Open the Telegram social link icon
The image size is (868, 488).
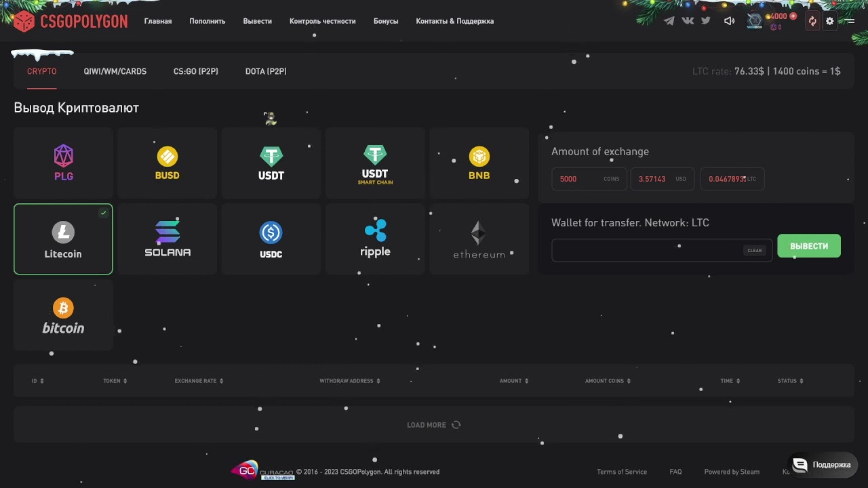coord(669,21)
